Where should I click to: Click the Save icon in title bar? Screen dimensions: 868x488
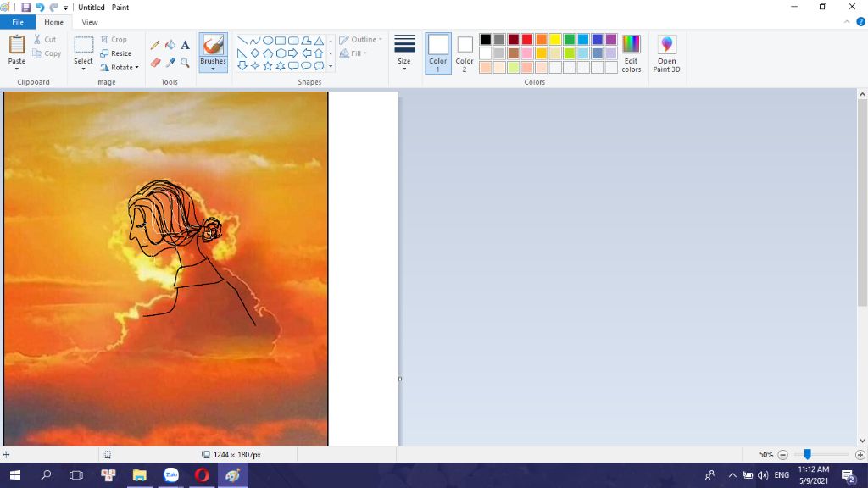point(25,8)
